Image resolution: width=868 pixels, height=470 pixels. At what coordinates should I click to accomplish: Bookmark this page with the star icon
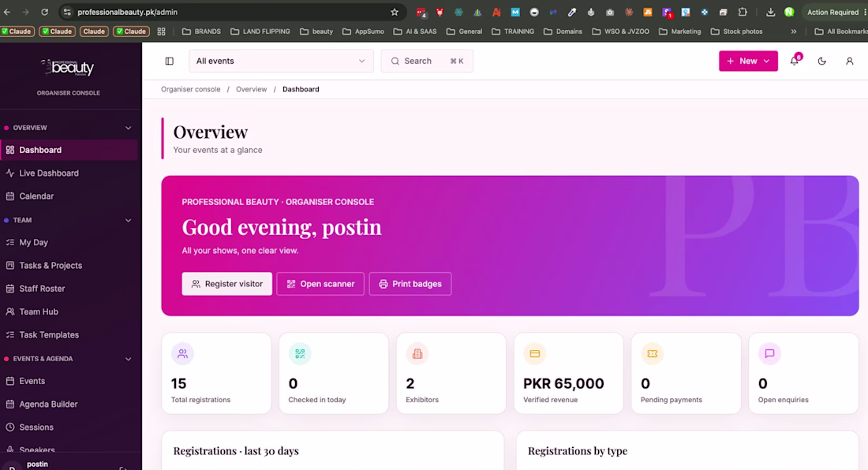pos(395,12)
